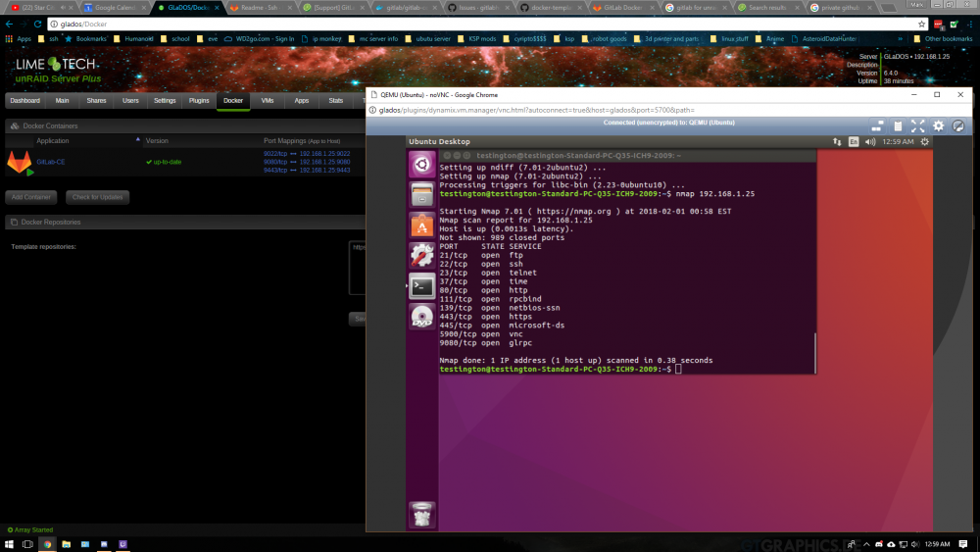The width and height of the screenshot is (980, 552).
Task: Open noVNC clipboard icon
Action: 898,126
